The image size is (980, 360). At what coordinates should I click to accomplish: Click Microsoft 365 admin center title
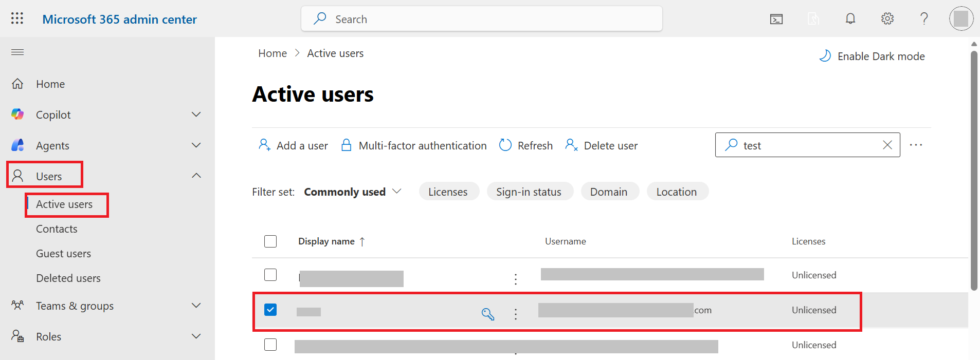[x=119, y=19]
